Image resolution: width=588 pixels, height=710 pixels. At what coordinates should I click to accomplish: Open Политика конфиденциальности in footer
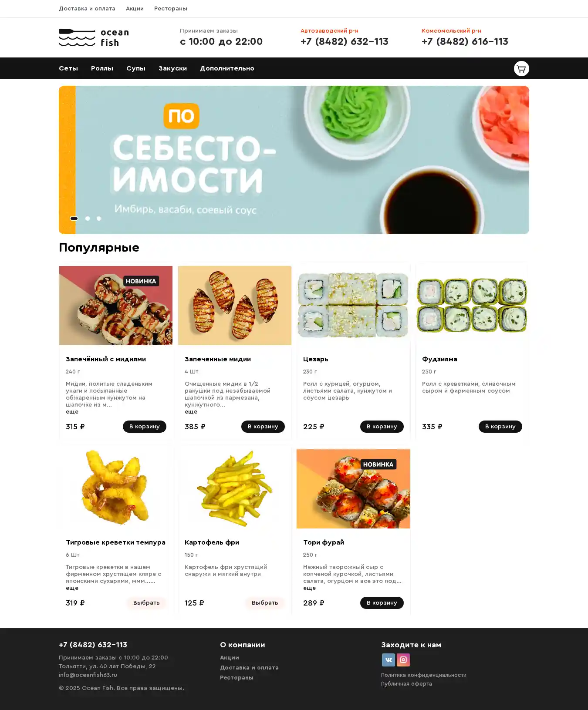coord(424,675)
